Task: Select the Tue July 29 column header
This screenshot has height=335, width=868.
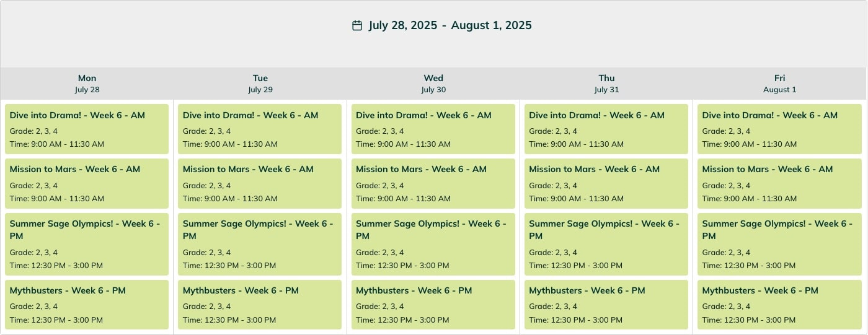Action: click(x=260, y=84)
